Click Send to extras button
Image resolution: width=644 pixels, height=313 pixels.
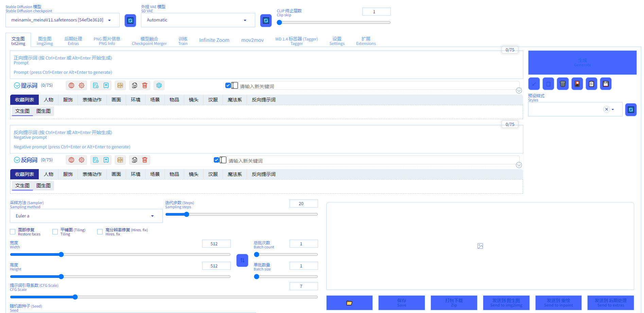click(611, 303)
